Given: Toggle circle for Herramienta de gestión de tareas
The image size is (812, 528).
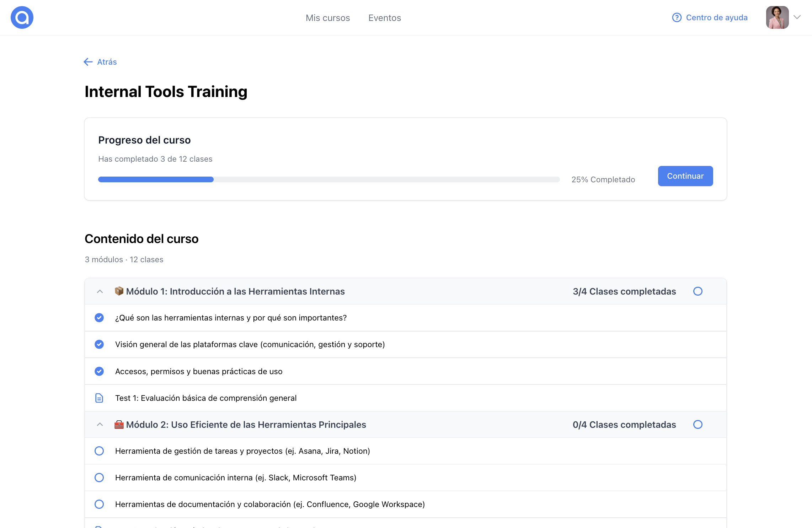Looking at the screenshot, I should (x=99, y=451).
